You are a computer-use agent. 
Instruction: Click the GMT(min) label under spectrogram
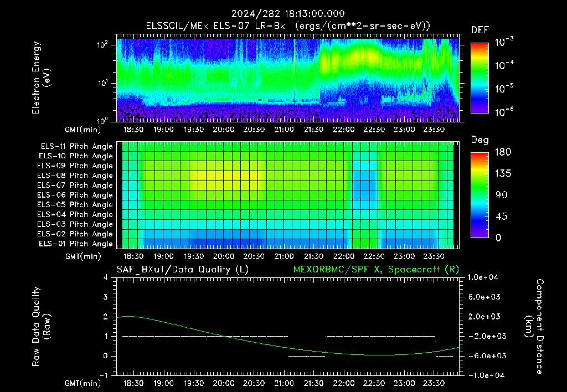point(83,130)
